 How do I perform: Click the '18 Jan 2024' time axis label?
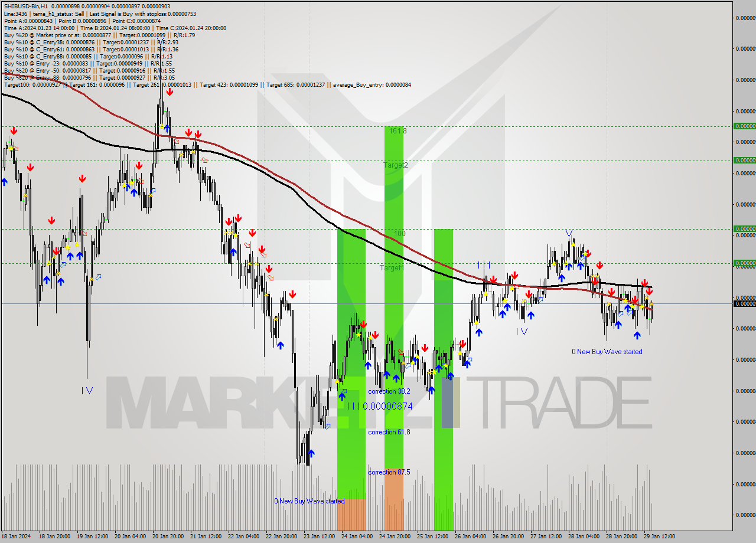point(15,537)
